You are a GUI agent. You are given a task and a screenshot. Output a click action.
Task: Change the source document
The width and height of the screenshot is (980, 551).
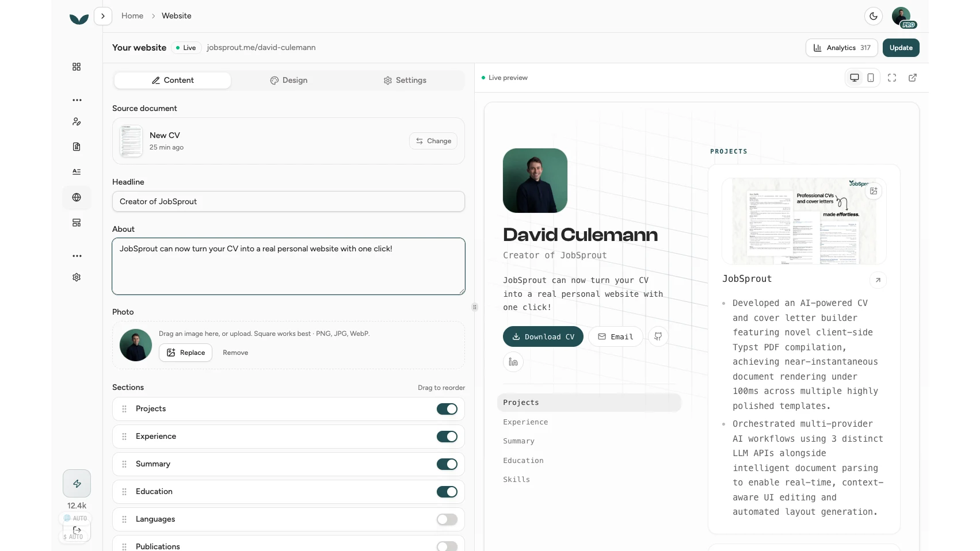pos(433,141)
